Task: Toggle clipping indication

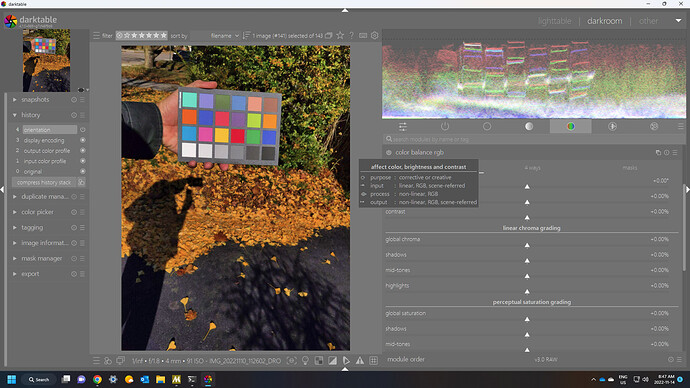Action: click(x=332, y=361)
